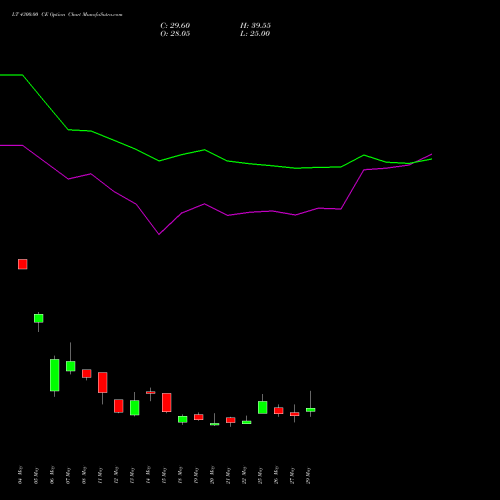500x500 pixels.
Task: Click the chart title text at top-left
Action: 67,15
